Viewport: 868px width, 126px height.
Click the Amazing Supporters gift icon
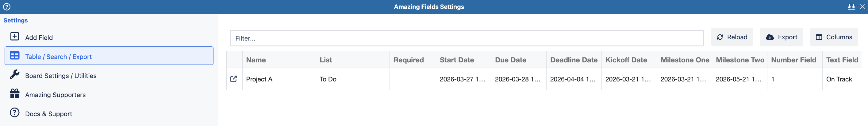(x=14, y=93)
